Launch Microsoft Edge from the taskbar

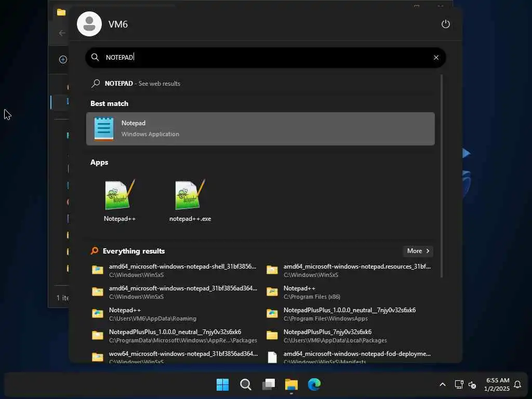click(x=314, y=384)
